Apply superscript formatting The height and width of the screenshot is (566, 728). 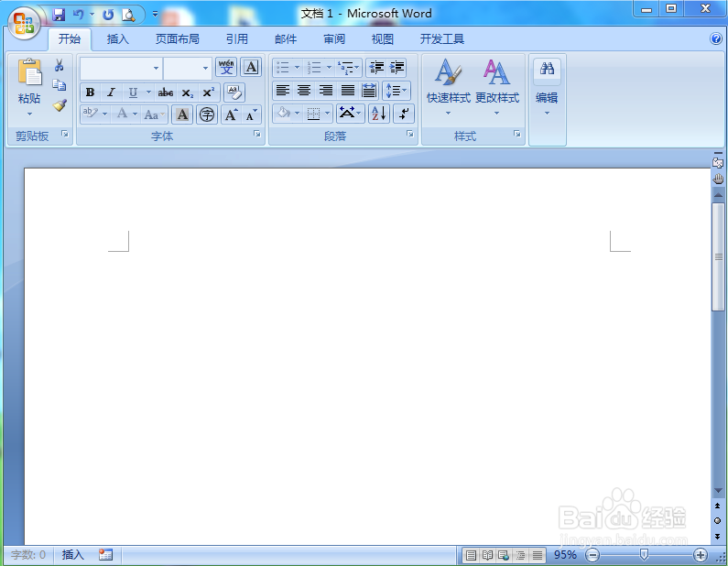[209, 93]
